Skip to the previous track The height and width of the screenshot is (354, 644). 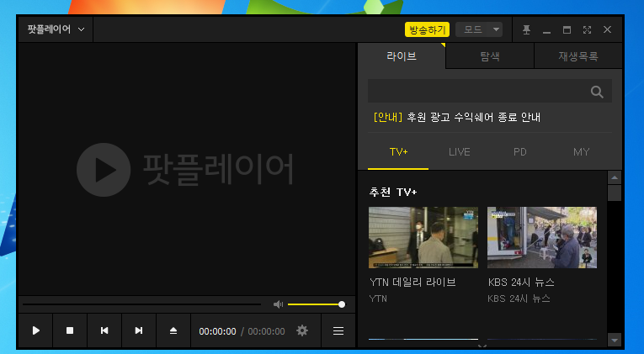[x=104, y=330]
